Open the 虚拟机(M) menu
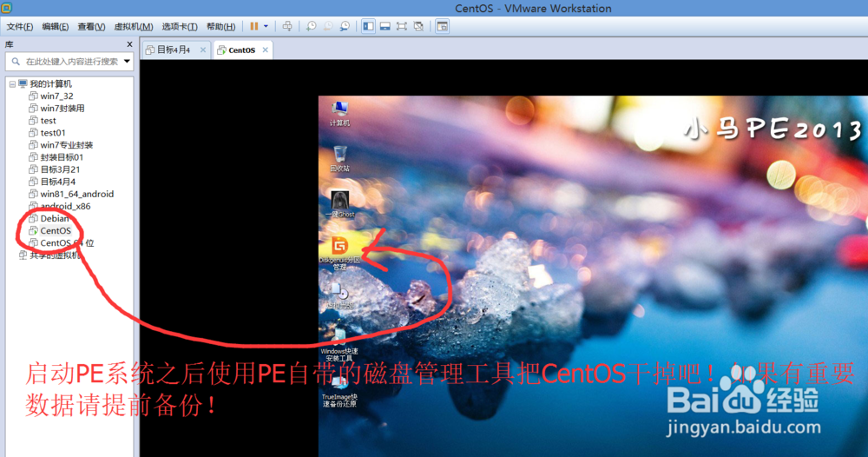 coord(134,27)
